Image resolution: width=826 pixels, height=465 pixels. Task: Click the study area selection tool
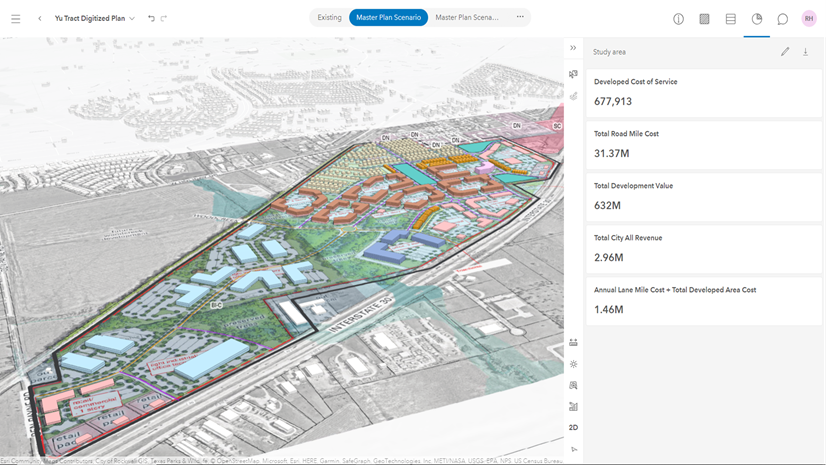pos(573,74)
